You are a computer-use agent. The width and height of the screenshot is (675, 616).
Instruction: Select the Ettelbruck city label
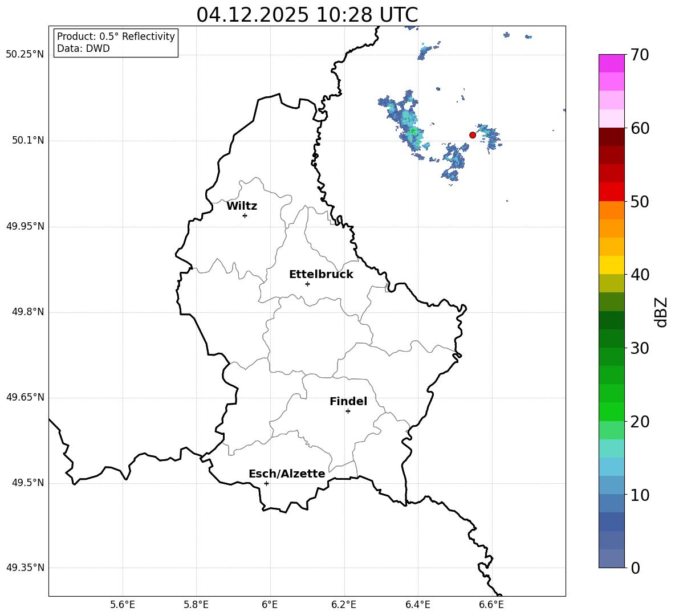(x=321, y=275)
